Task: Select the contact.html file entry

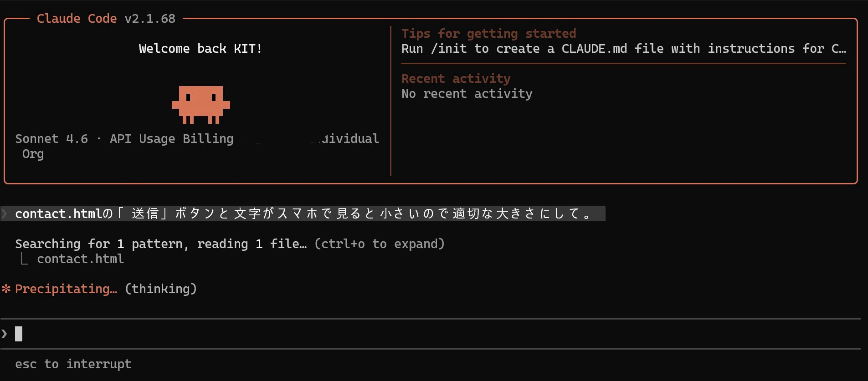Action: pos(80,259)
